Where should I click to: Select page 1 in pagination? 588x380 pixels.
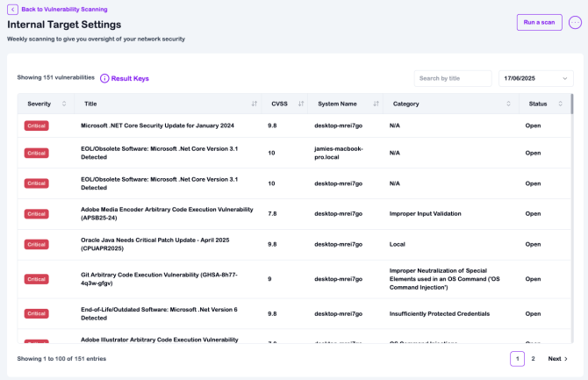click(x=517, y=359)
